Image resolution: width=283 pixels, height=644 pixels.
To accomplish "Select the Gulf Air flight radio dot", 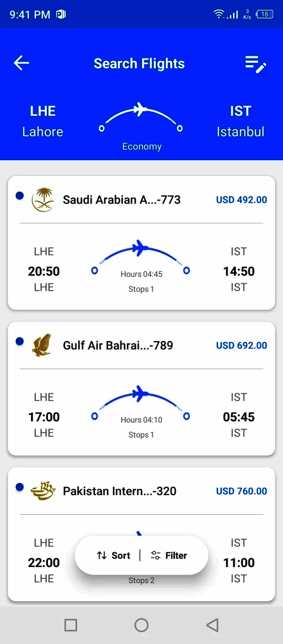I will pyautogui.click(x=20, y=342).
